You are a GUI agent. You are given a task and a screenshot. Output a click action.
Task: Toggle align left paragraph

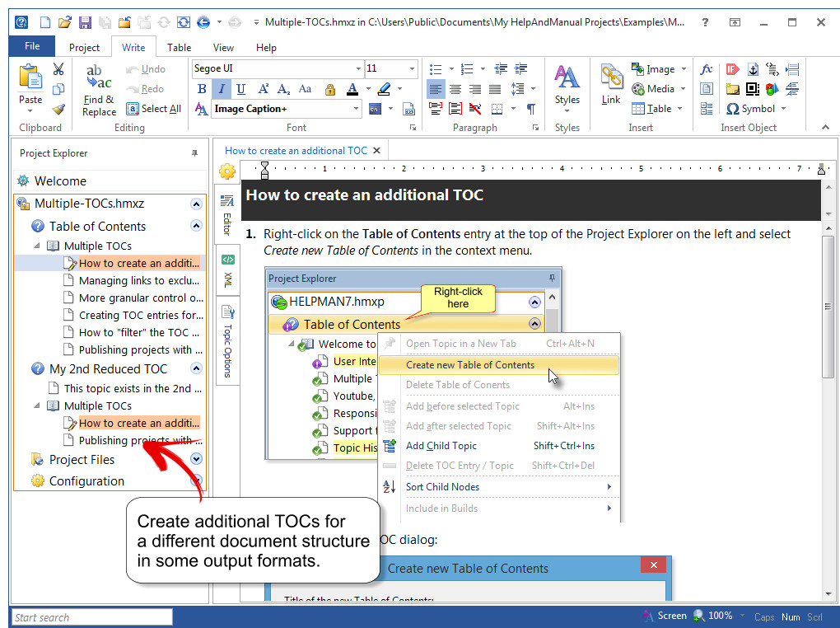pyautogui.click(x=436, y=89)
